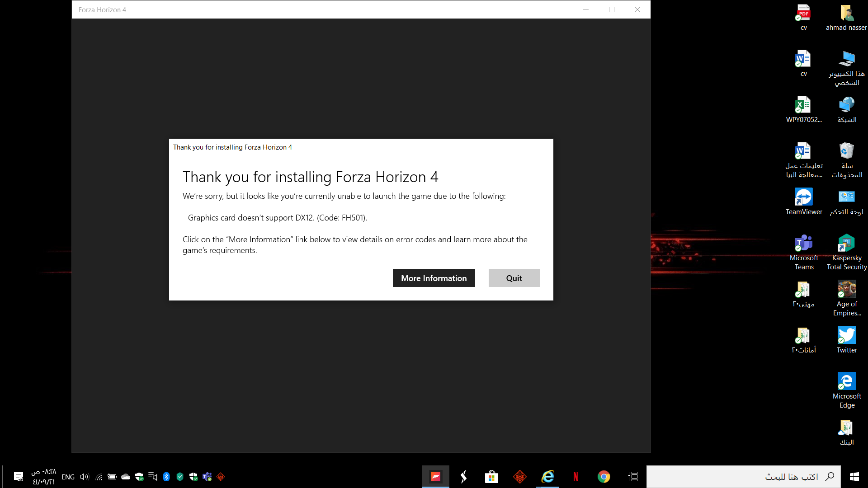Click Quit in the Forza dialog

pyautogui.click(x=514, y=278)
